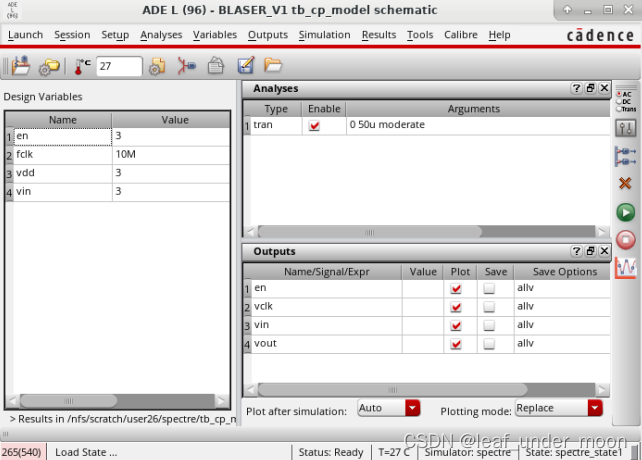Enable the Save checkbox for vout output
The width and height of the screenshot is (642, 460).
point(489,344)
